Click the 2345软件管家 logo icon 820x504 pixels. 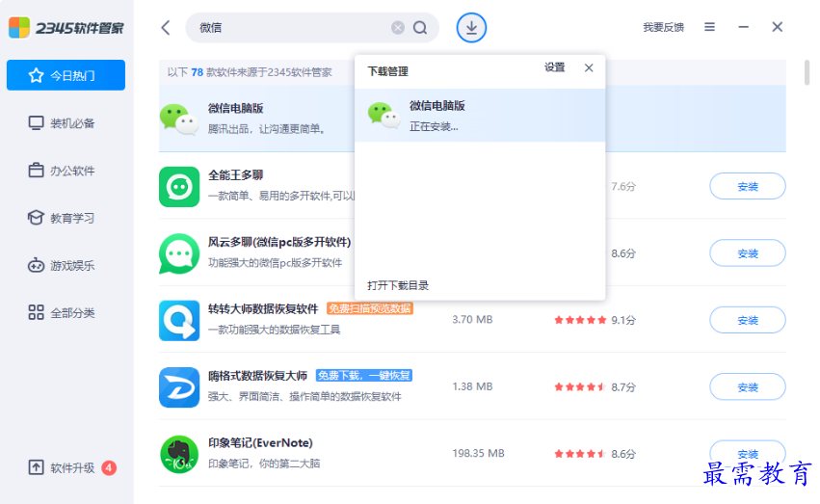pos(19,28)
